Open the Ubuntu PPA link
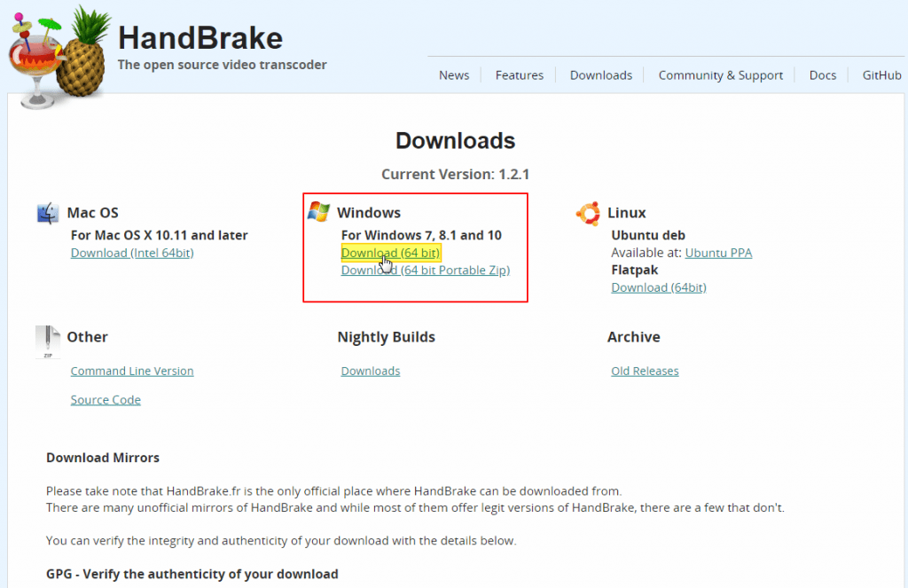Viewport: 908px width, 588px height. point(718,253)
